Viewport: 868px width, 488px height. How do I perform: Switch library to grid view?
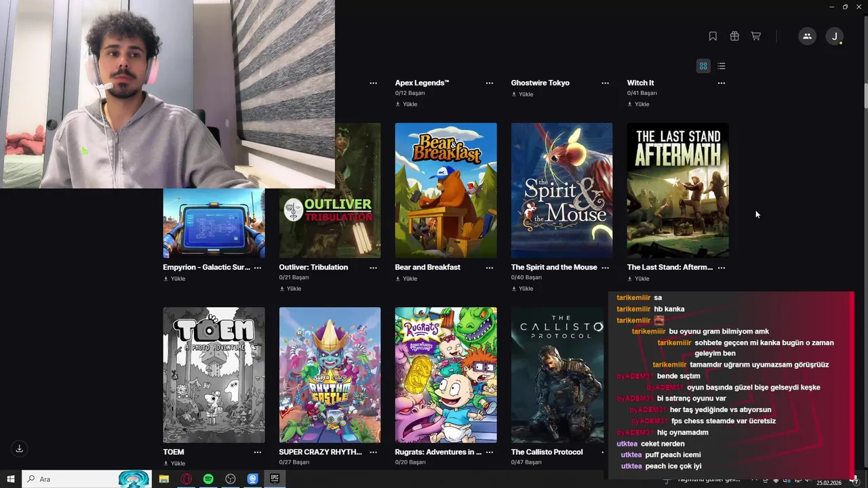(703, 66)
